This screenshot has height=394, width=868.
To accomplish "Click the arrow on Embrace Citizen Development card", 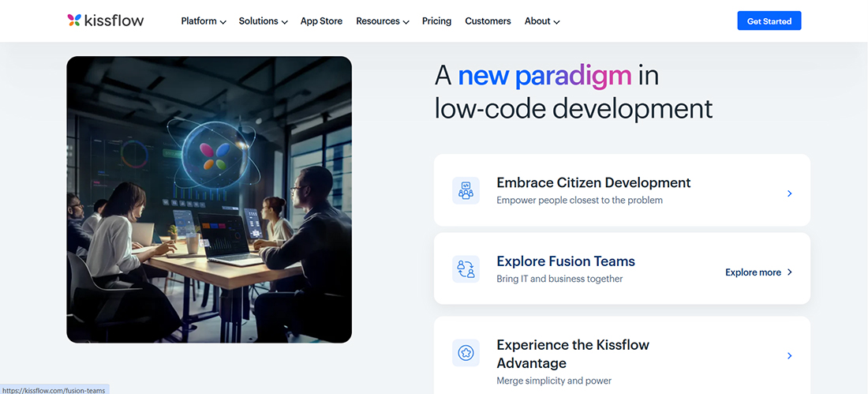I will (x=789, y=193).
